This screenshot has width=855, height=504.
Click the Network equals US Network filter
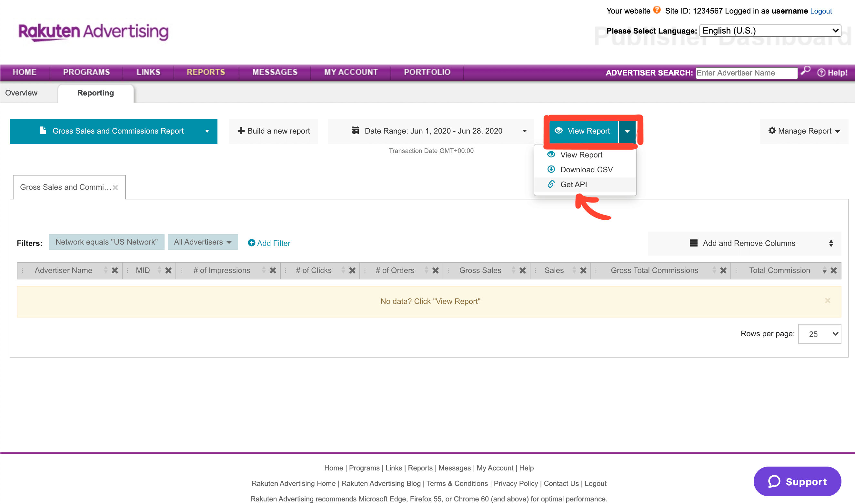click(x=106, y=242)
